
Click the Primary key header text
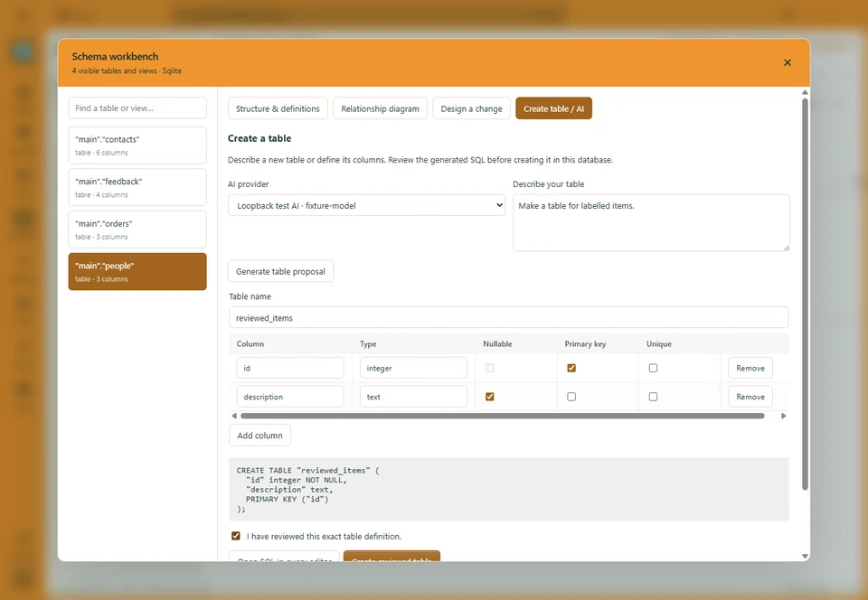tap(585, 343)
